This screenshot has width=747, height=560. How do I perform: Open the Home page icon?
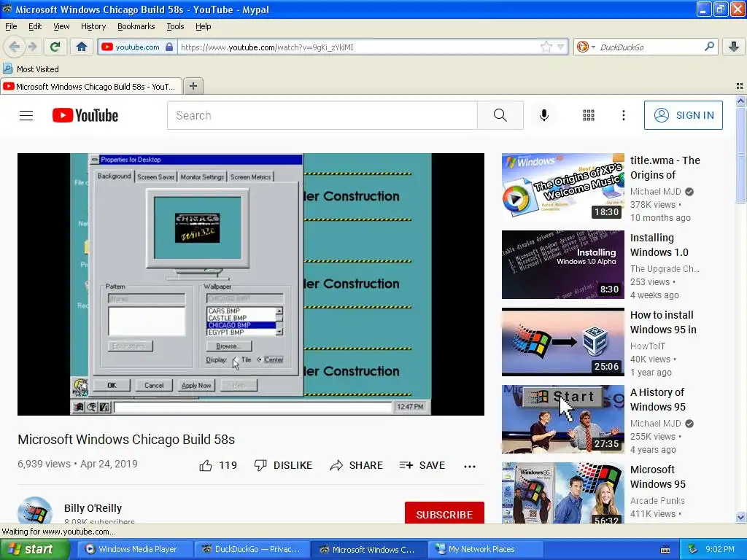[82, 47]
